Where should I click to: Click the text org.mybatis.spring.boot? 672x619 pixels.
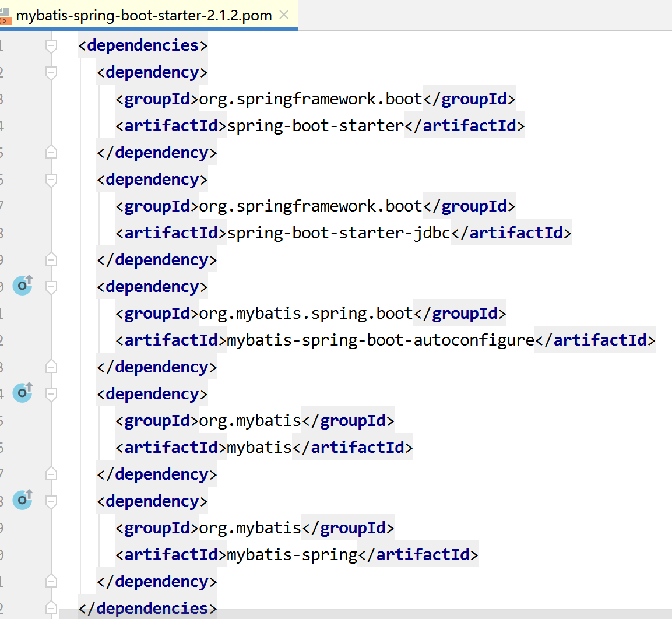pyautogui.click(x=306, y=314)
